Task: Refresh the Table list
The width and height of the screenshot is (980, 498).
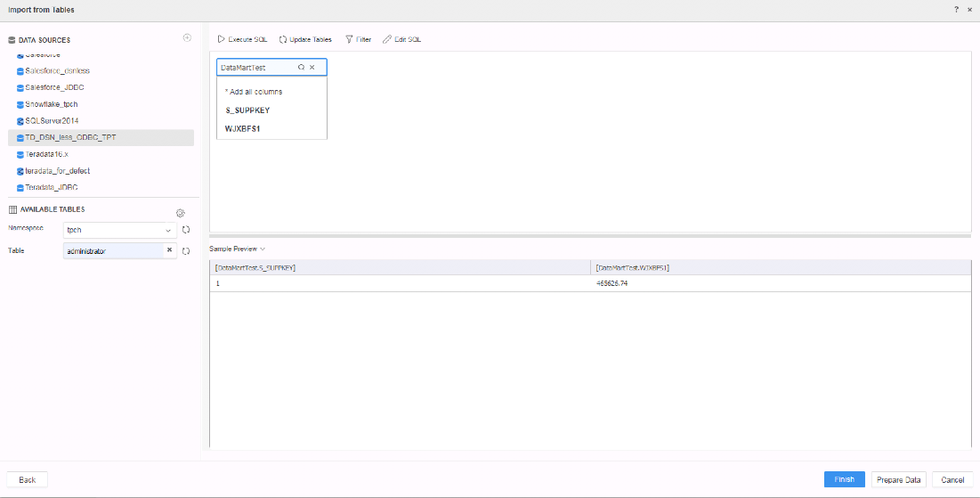Action: 186,251
